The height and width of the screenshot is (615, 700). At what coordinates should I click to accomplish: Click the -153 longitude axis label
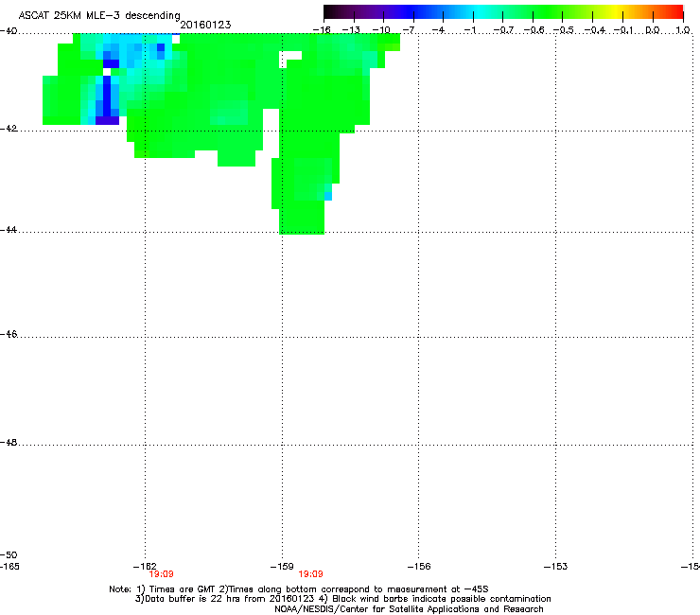556,567
